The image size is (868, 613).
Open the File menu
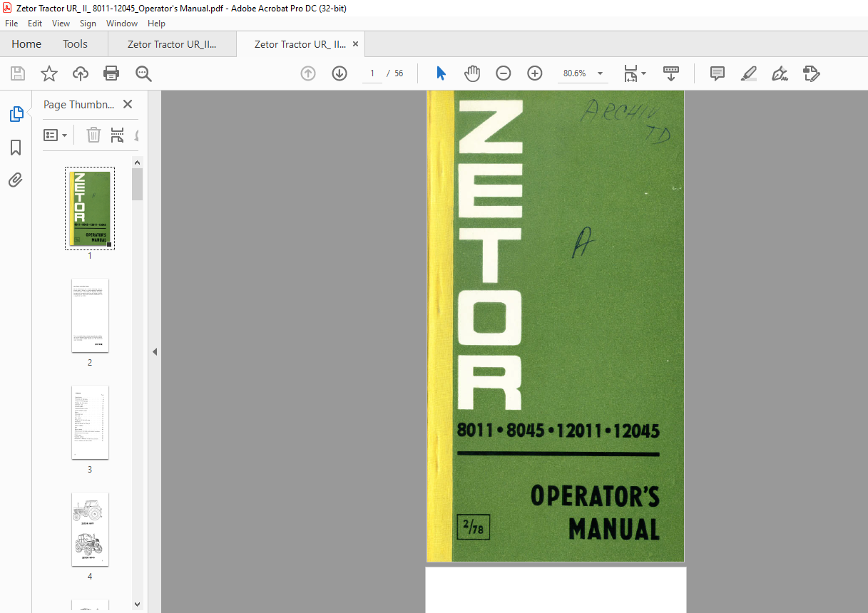11,24
